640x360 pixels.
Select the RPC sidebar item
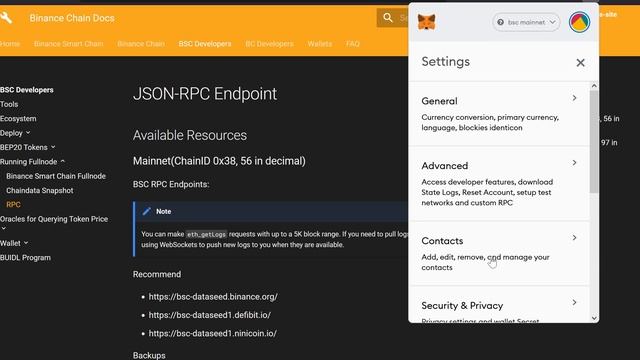pos(13,204)
